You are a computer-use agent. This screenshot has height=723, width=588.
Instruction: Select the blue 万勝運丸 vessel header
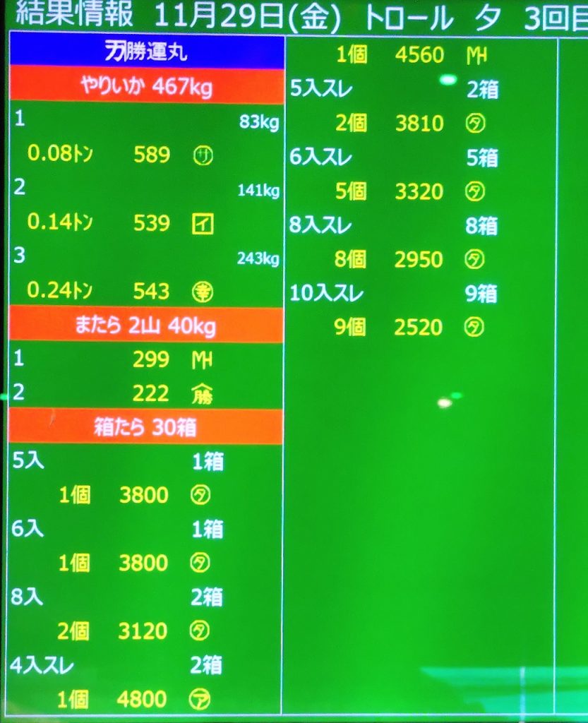[146, 52]
